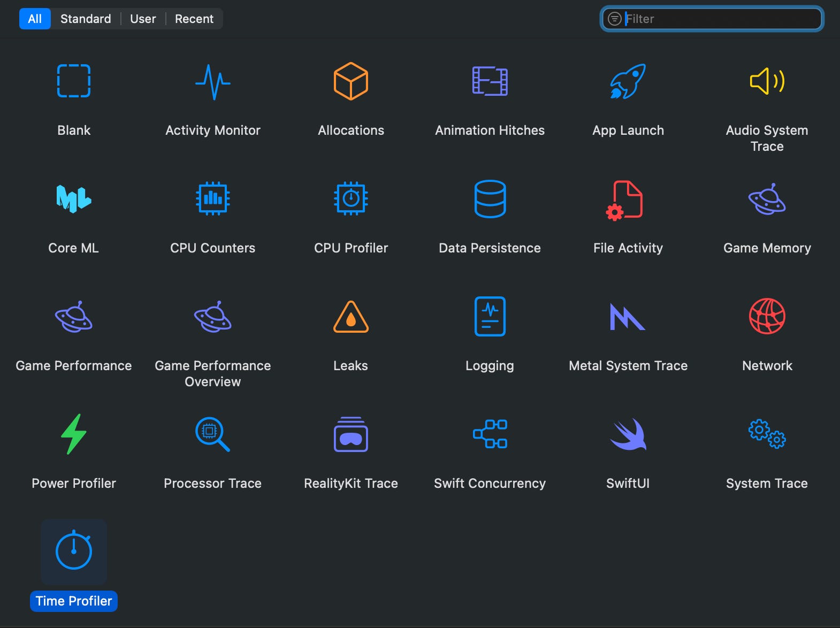The image size is (840, 628).
Task: Pick the Processor Trace magnifier icon
Action: [213, 434]
